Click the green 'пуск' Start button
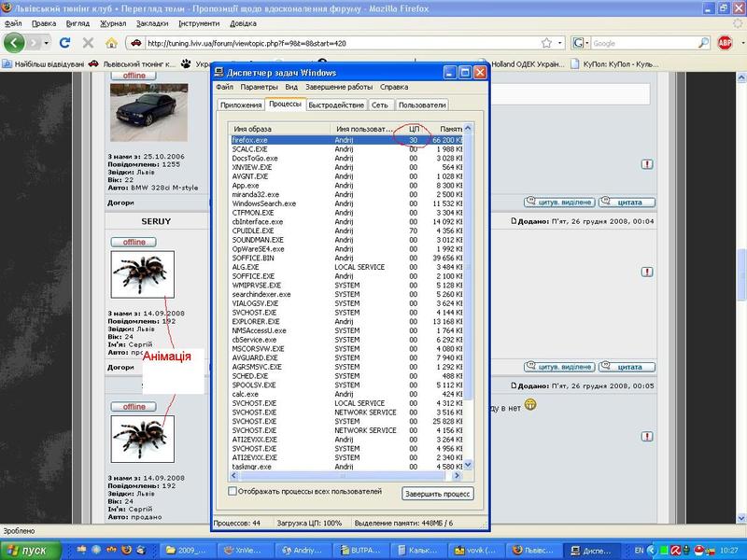 pyautogui.click(x=31, y=551)
